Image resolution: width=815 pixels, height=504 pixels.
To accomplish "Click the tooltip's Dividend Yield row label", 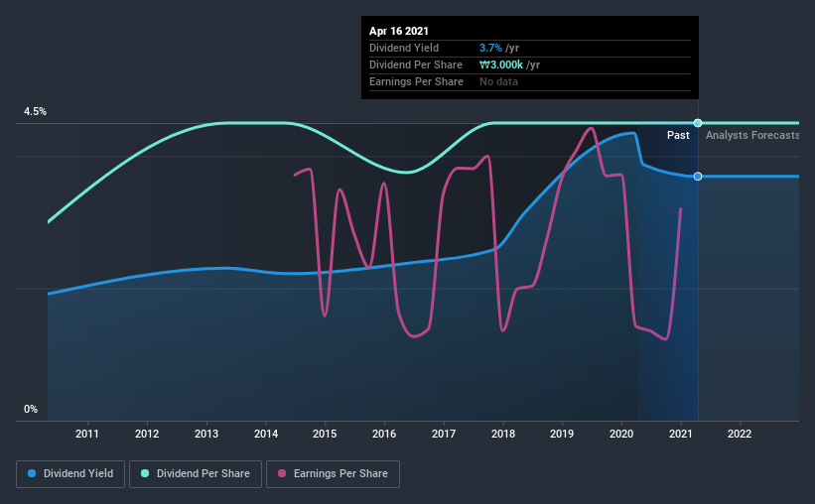I will (x=404, y=48).
